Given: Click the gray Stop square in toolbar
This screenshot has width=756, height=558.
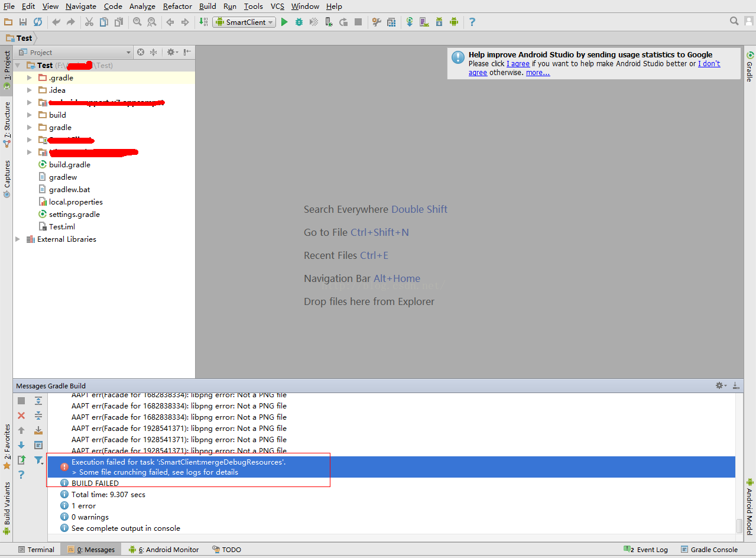Looking at the screenshot, I should point(358,22).
